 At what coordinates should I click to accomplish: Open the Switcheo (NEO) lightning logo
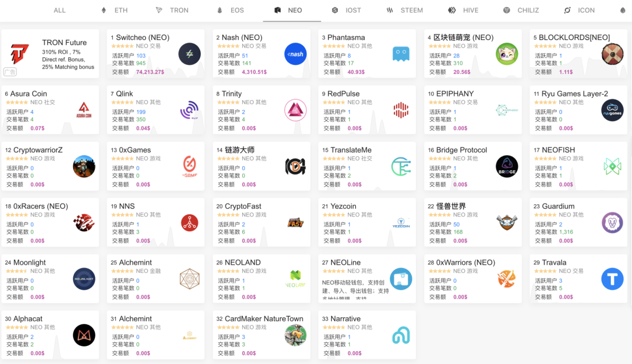190,54
